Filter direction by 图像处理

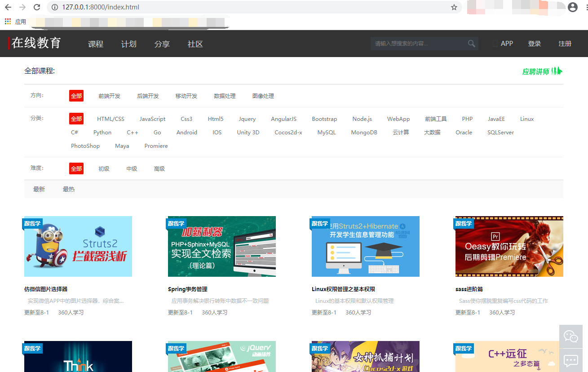[x=263, y=96]
